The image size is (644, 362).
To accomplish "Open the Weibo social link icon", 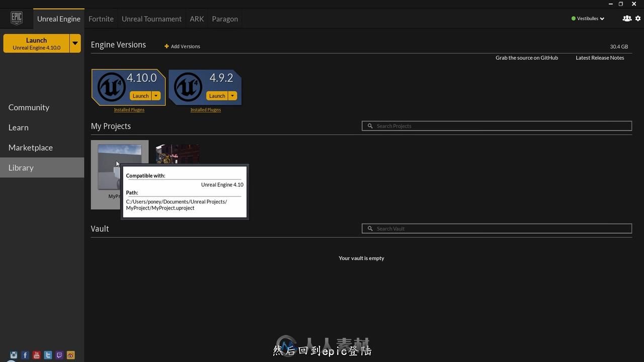I will pyautogui.click(x=70, y=355).
